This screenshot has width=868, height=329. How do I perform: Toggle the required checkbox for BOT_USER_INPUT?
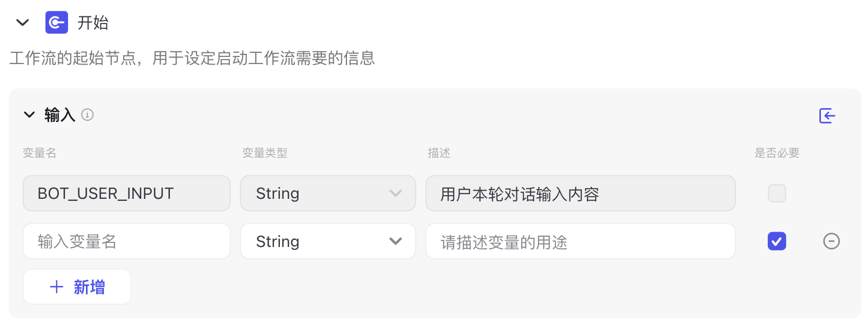coord(776,193)
